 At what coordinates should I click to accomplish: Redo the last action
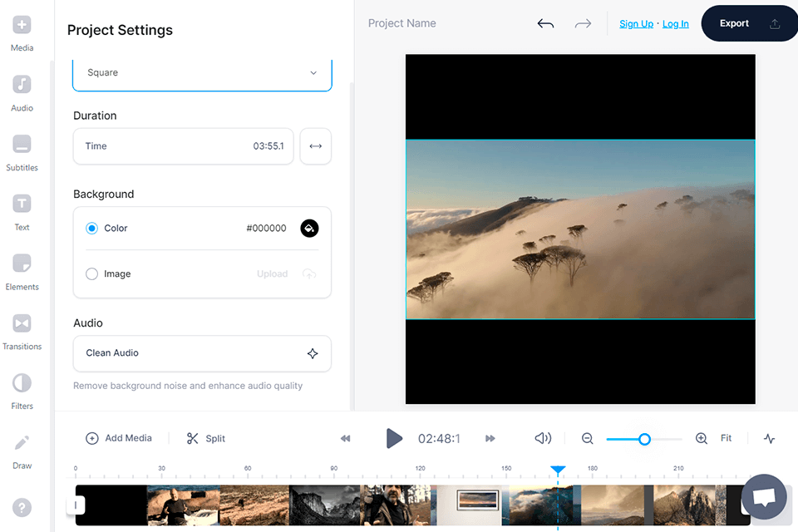pyautogui.click(x=583, y=23)
